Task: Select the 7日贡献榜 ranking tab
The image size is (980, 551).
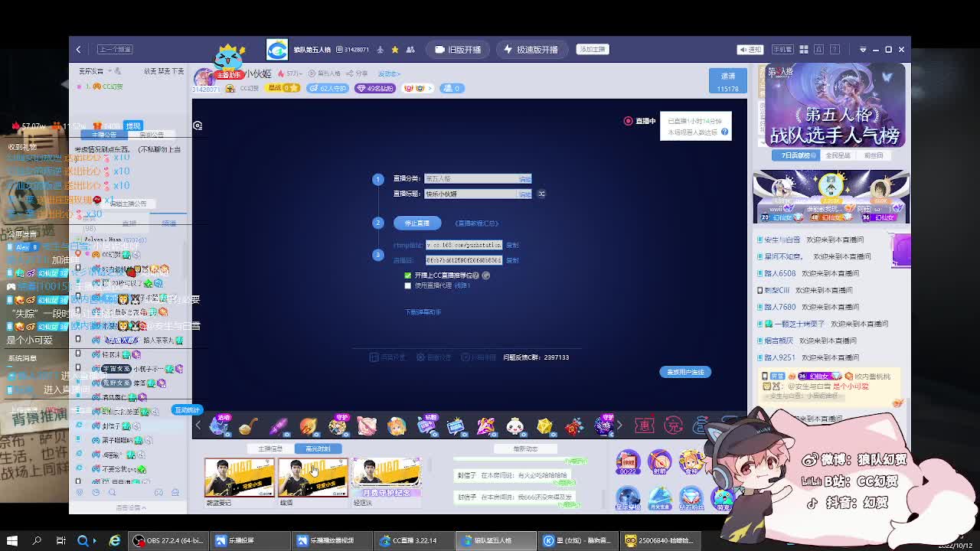Action: [x=795, y=155]
